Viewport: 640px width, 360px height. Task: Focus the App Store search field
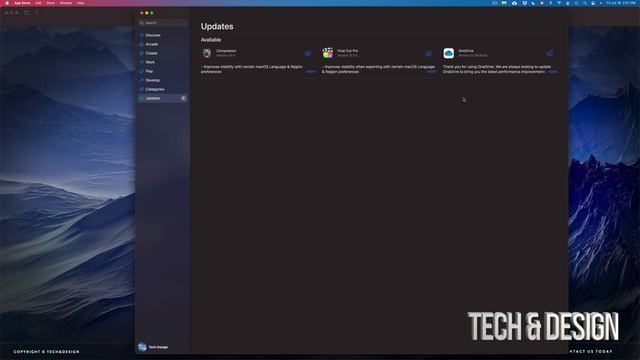click(163, 23)
